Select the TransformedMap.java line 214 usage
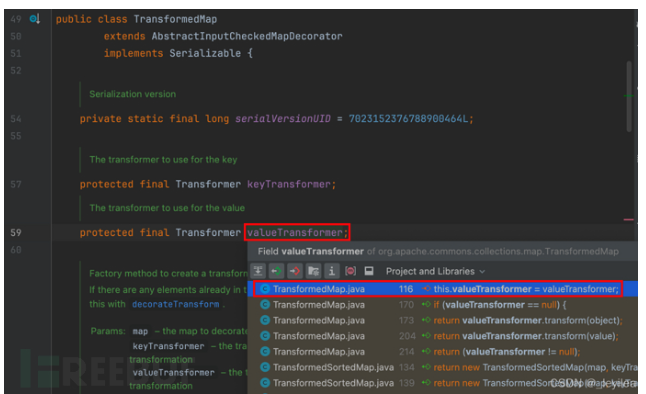Screen dimensions: 646x394 (x=443, y=352)
